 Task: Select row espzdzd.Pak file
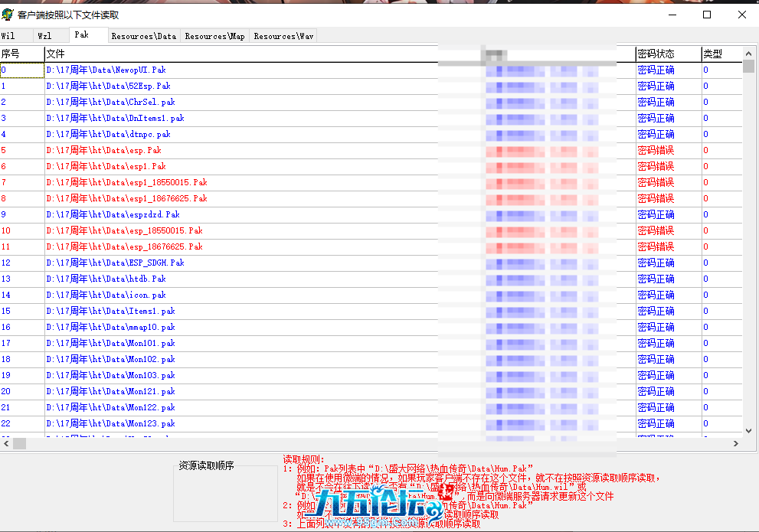pos(371,214)
